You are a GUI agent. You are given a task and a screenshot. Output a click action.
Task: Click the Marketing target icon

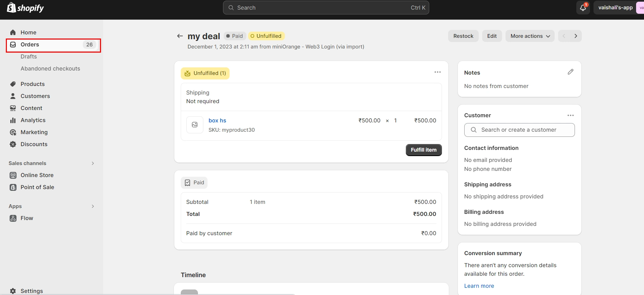13,132
